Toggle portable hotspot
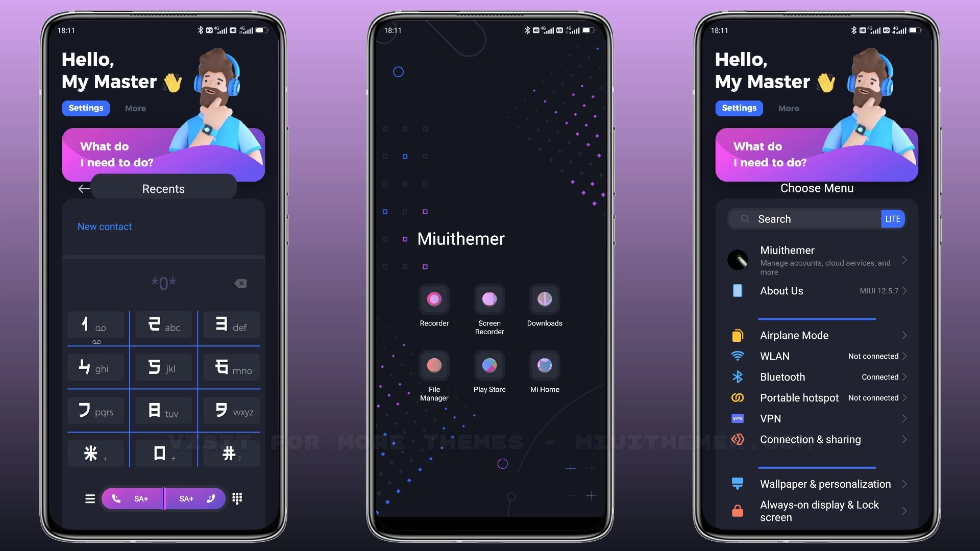This screenshot has width=980, height=551. 817,397
